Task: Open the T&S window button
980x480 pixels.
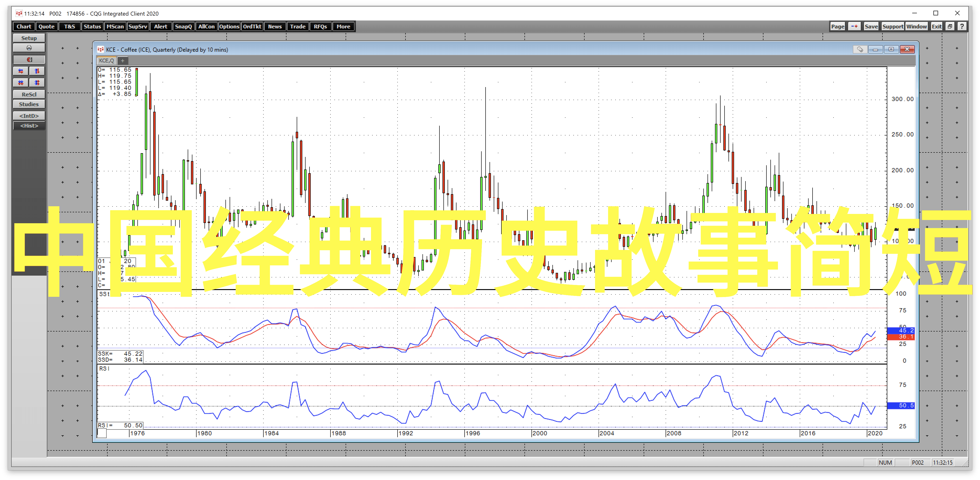Action: [69, 27]
